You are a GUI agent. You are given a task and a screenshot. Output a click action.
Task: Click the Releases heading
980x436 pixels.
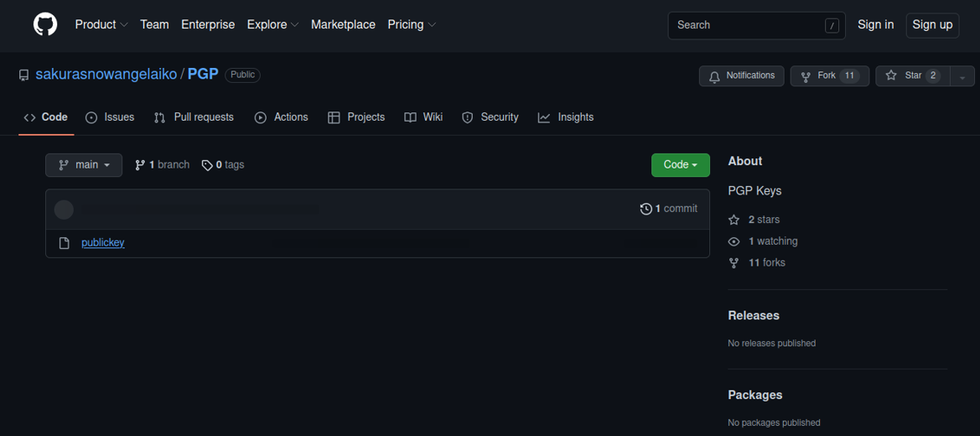point(754,315)
